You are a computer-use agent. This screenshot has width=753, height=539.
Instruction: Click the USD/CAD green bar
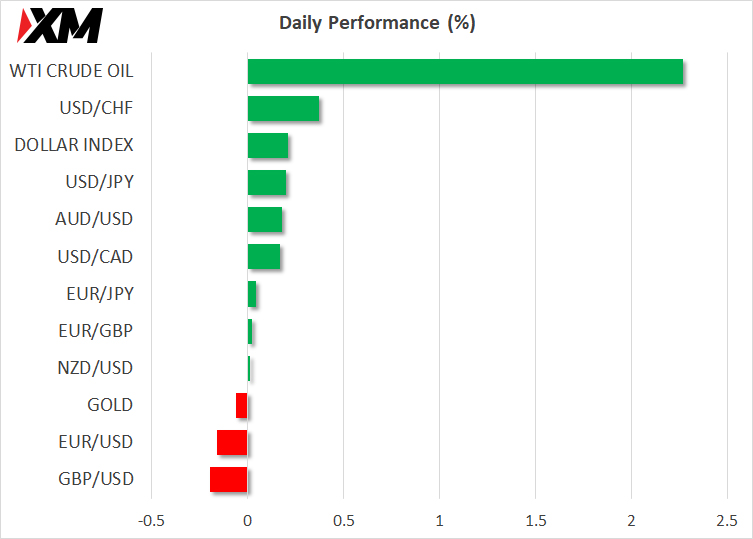point(264,257)
